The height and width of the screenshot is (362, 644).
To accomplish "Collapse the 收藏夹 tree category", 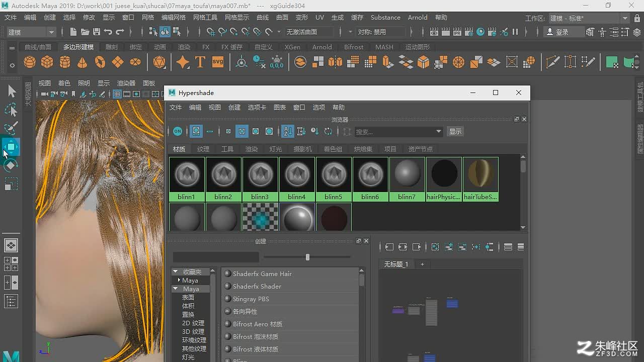I will pyautogui.click(x=175, y=271).
